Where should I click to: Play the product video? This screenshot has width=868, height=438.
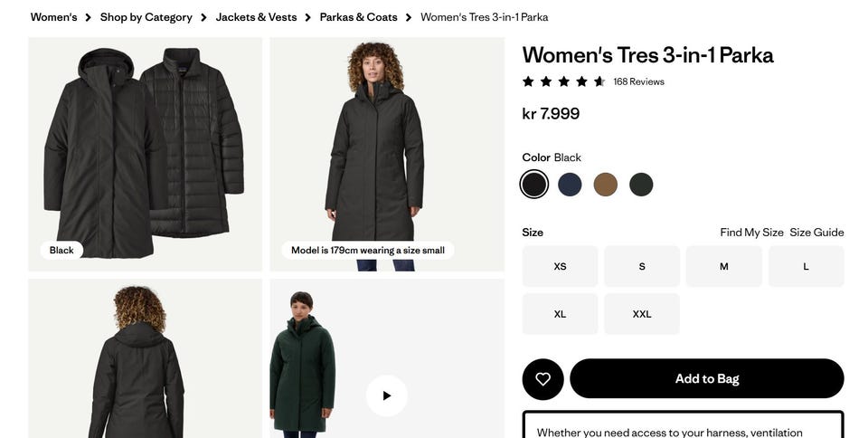[386, 395]
